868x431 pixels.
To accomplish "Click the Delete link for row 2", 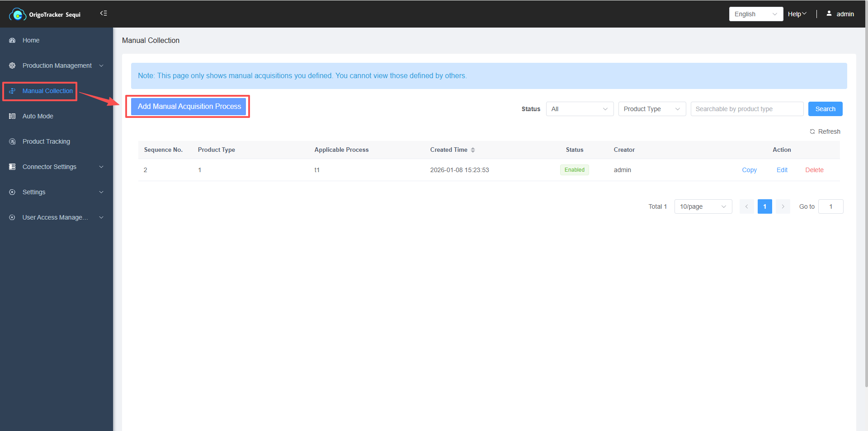I will click(814, 170).
